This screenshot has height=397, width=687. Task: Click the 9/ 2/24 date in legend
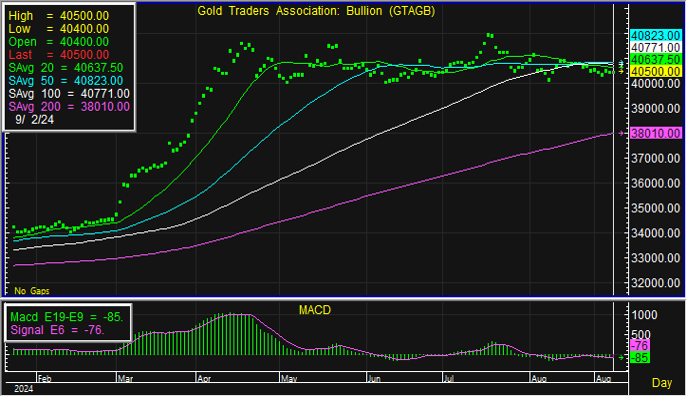click(x=34, y=120)
